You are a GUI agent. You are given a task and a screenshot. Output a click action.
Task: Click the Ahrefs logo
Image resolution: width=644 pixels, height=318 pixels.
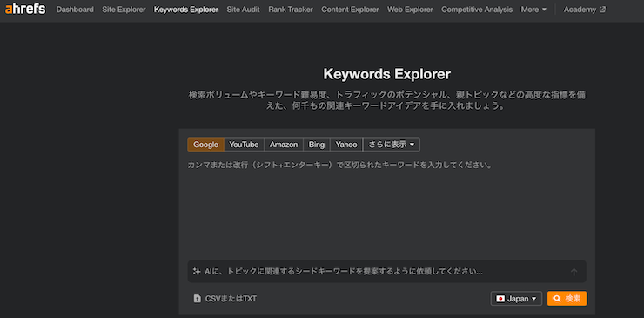(25, 9)
